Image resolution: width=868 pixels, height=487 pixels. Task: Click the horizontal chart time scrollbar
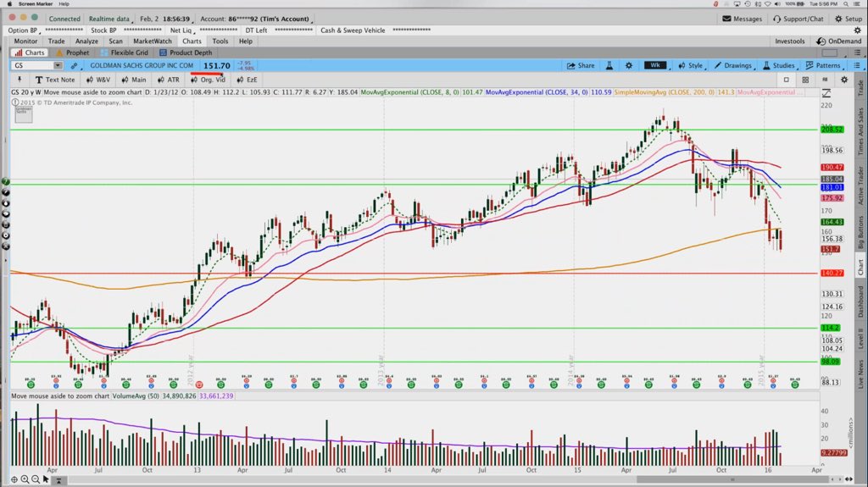pyautogui.click(x=732, y=480)
